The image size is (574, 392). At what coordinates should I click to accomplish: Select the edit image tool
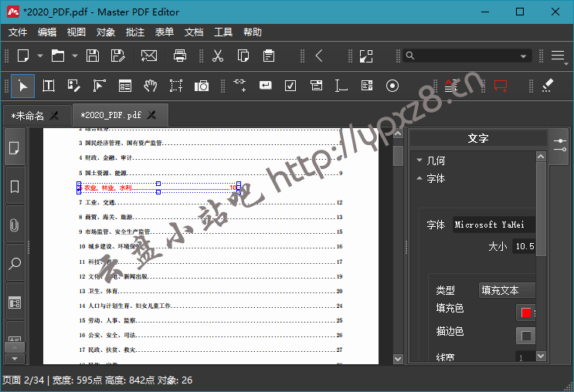pos(73,86)
